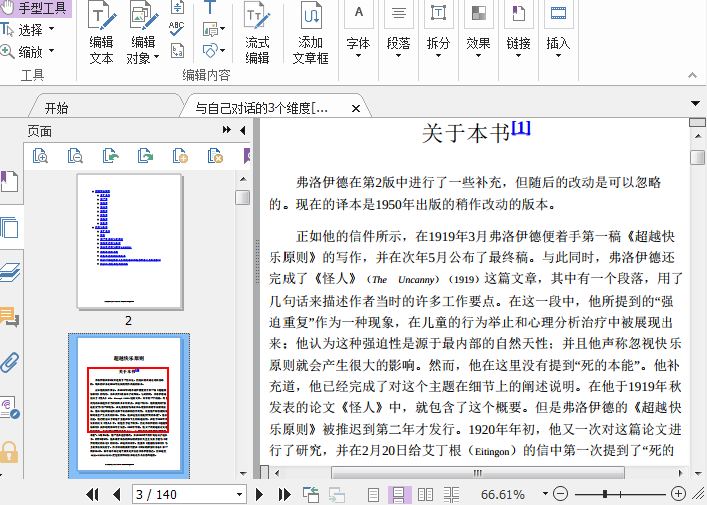Open the 66.61% zoom level dropdown

pyautogui.click(x=546, y=494)
